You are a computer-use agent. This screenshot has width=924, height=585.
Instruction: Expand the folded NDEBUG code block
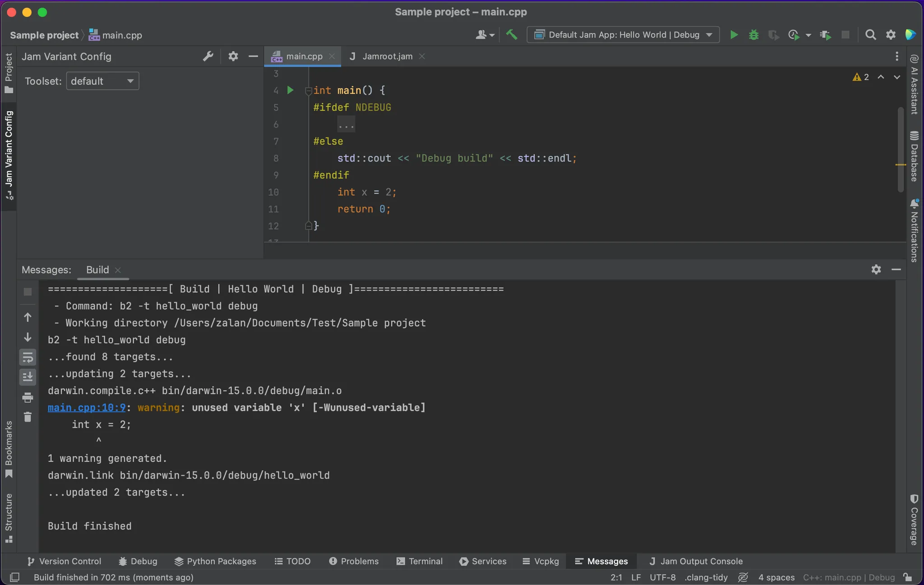346,124
